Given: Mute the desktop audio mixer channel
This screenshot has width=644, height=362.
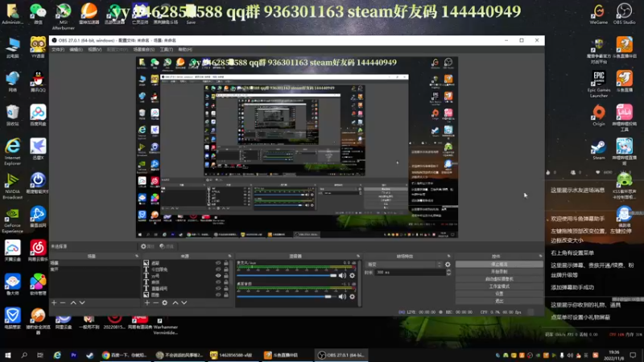Looking at the screenshot, I should click(342, 296).
